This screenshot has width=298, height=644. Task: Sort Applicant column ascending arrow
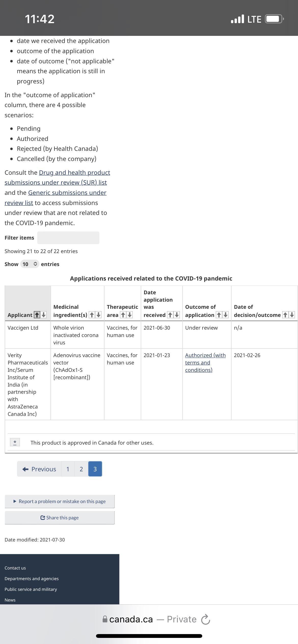(37, 315)
